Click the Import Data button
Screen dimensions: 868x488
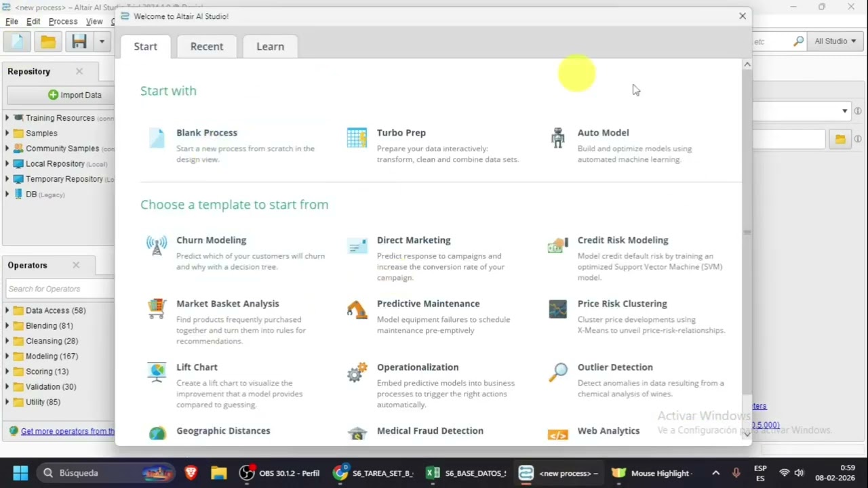click(75, 95)
